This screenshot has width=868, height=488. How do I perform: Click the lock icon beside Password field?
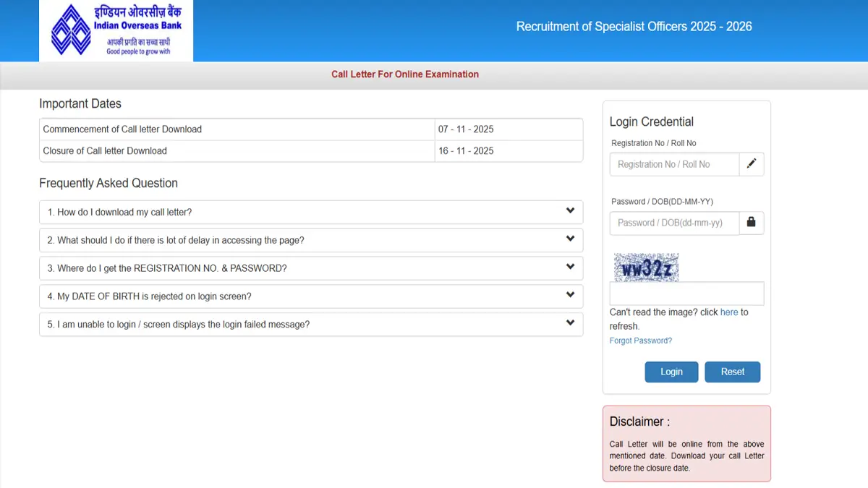pyautogui.click(x=751, y=223)
